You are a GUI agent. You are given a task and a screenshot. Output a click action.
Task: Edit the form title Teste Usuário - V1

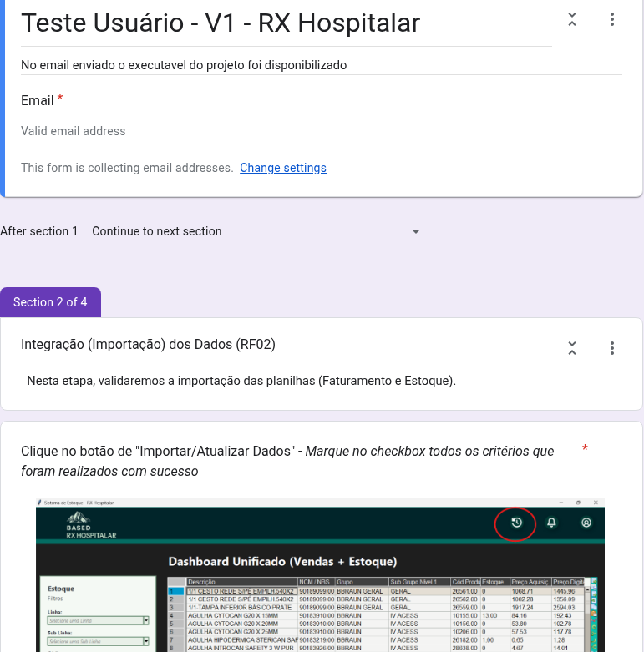221,23
